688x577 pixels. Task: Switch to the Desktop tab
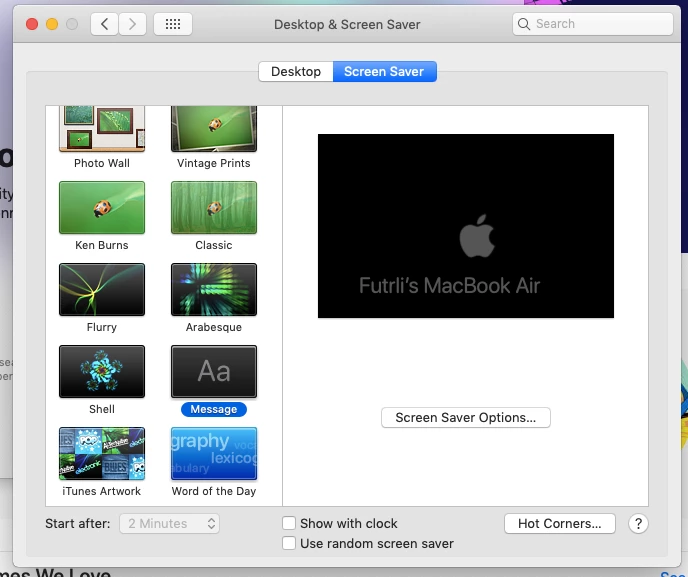(296, 72)
